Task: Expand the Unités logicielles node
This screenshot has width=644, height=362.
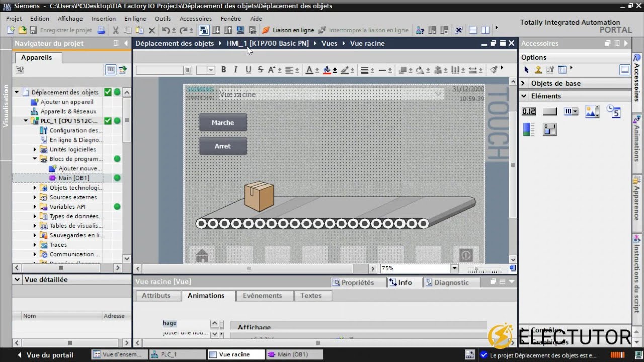Action: (35, 149)
